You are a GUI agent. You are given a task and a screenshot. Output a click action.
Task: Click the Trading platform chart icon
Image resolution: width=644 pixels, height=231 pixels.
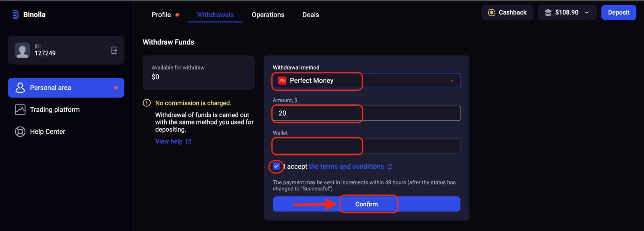click(x=20, y=110)
